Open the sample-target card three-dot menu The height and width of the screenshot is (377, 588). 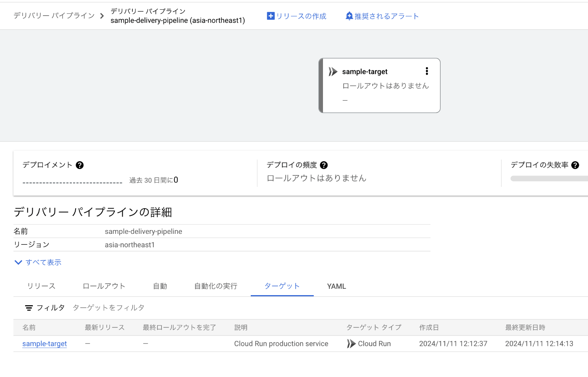pos(427,71)
